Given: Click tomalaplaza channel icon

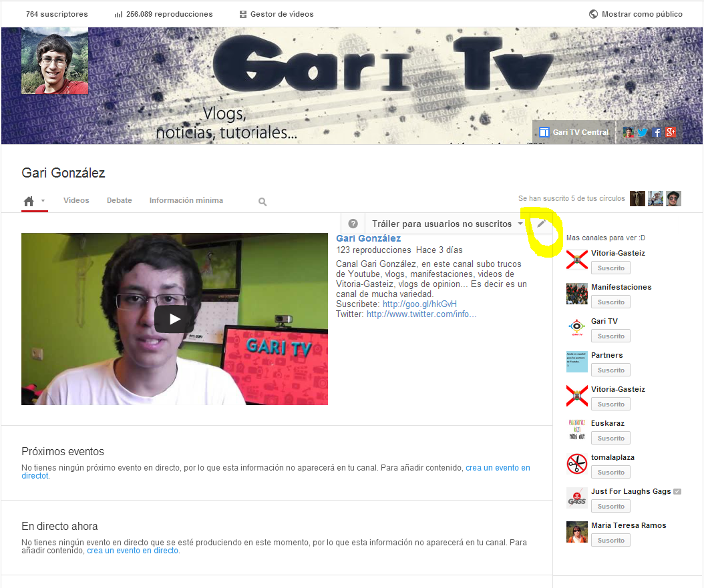Looking at the screenshot, I should tap(577, 465).
